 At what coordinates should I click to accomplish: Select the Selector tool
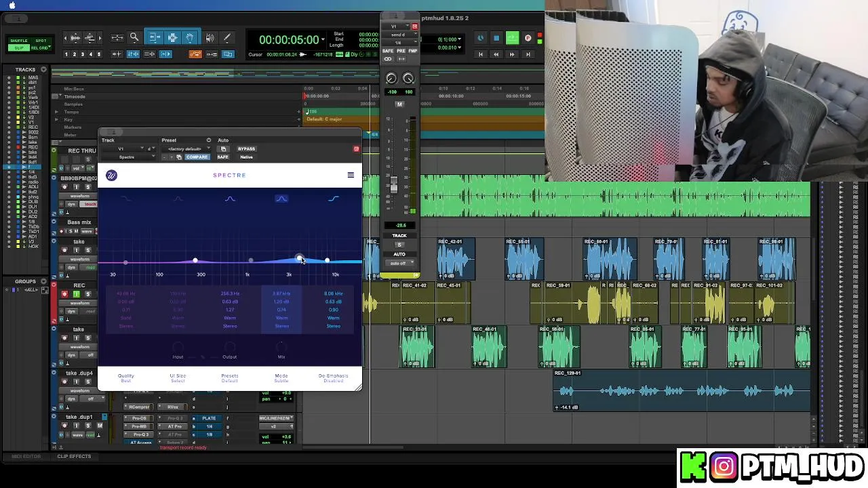coord(172,38)
